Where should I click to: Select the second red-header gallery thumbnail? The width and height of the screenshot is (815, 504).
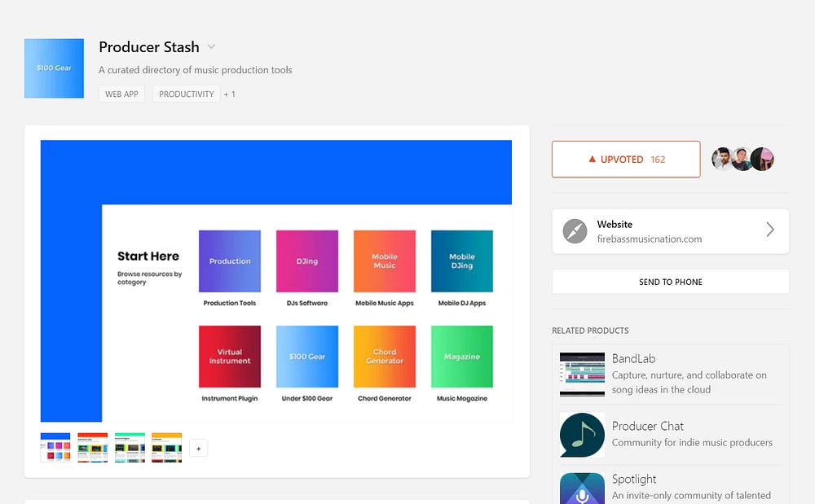tap(93, 448)
